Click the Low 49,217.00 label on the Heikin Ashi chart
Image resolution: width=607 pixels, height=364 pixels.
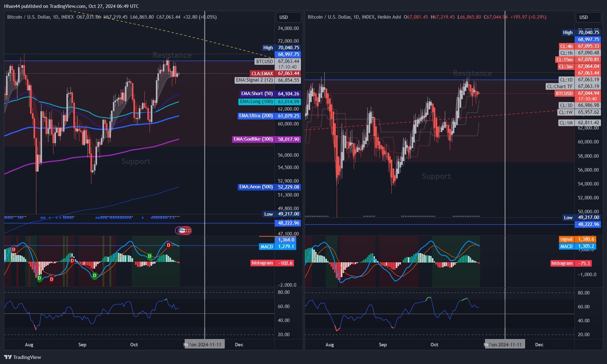(581, 217)
